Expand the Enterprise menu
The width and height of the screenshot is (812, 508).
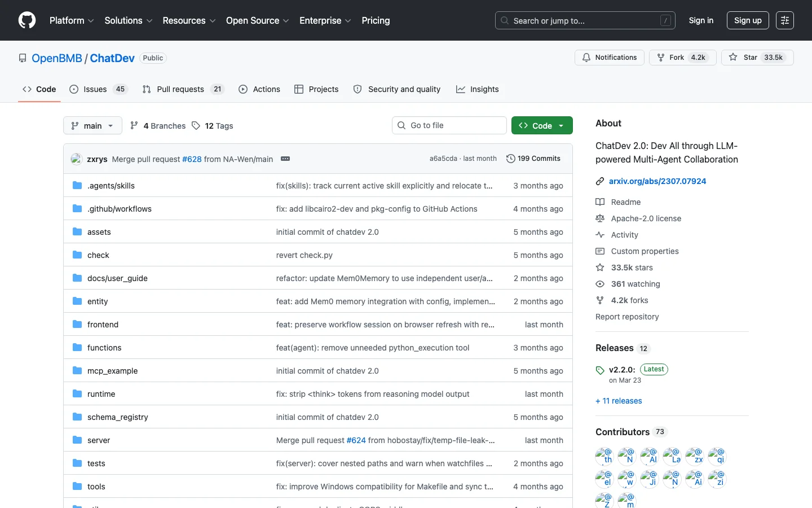tap(325, 20)
